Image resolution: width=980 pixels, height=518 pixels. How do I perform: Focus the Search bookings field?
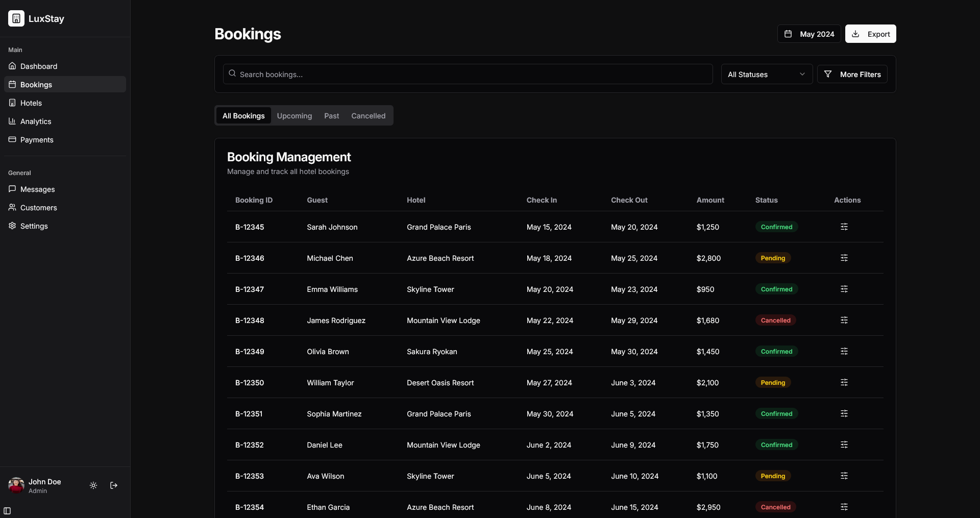click(x=468, y=74)
